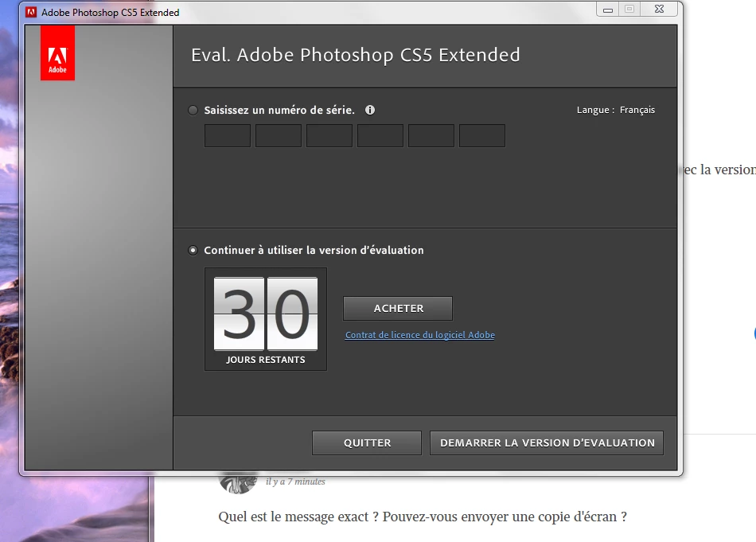This screenshot has height=542, width=756.
Task: Click the third serial number field
Action: coord(329,135)
